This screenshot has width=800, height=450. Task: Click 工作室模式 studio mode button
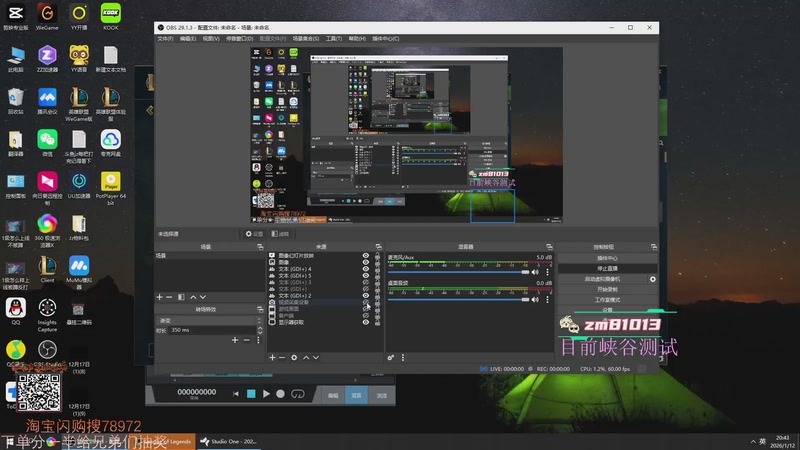(x=607, y=300)
